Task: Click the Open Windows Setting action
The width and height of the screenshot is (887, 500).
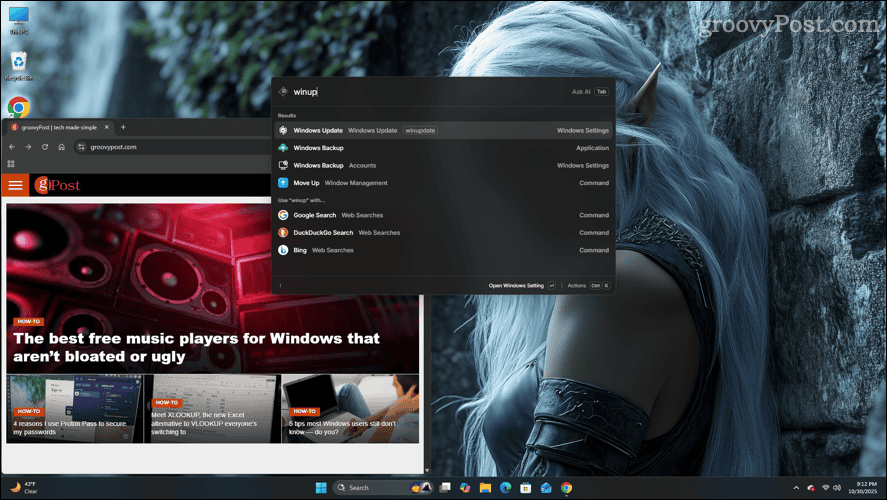Action: pos(522,286)
